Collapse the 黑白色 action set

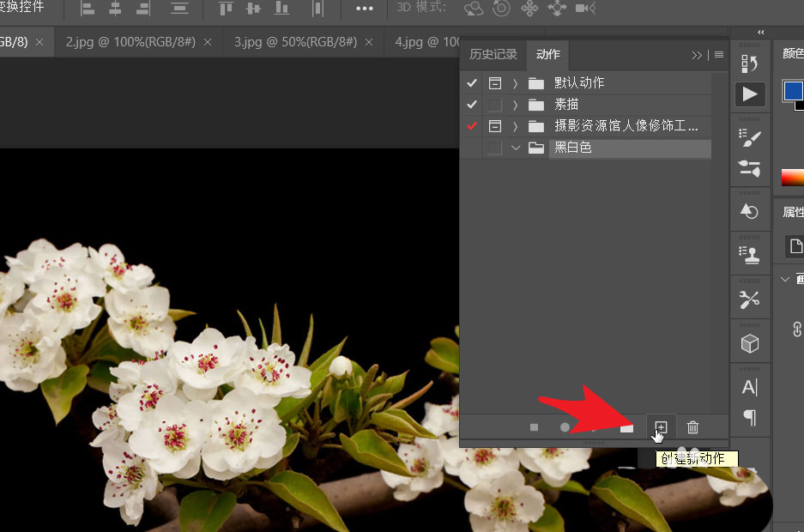pyautogui.click(x=516, y=148)
